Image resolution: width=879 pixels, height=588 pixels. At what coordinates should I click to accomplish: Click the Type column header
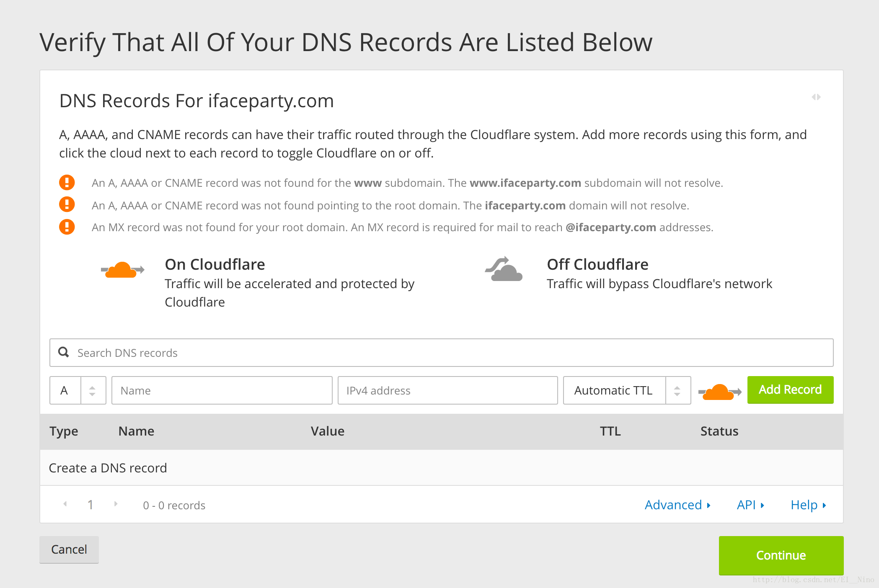(64, 431)
